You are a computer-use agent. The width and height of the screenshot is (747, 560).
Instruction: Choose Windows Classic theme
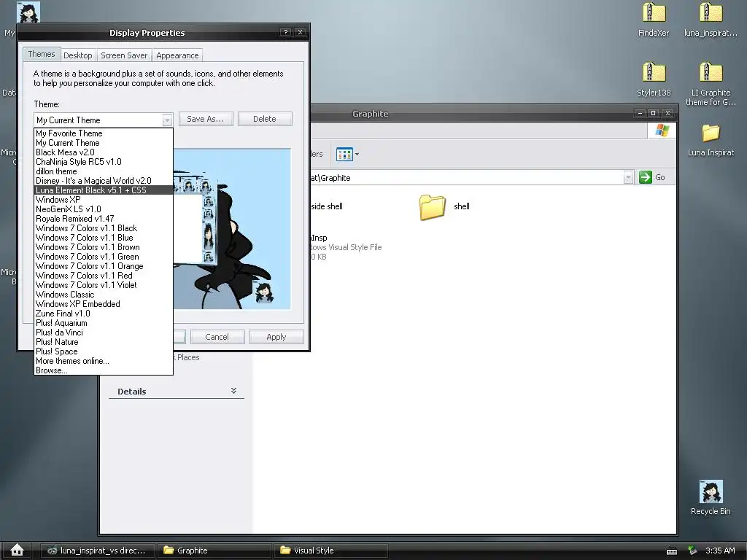click(x=104, y=295)
